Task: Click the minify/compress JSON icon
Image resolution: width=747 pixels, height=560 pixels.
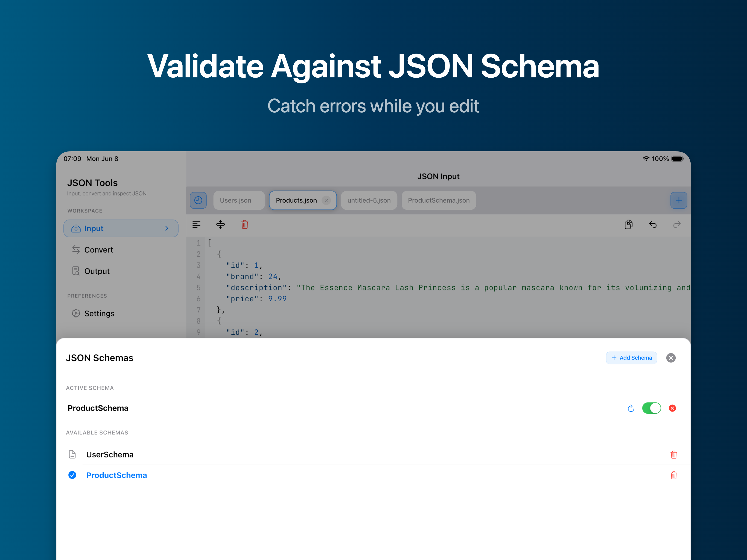Action: pos(221,224)
